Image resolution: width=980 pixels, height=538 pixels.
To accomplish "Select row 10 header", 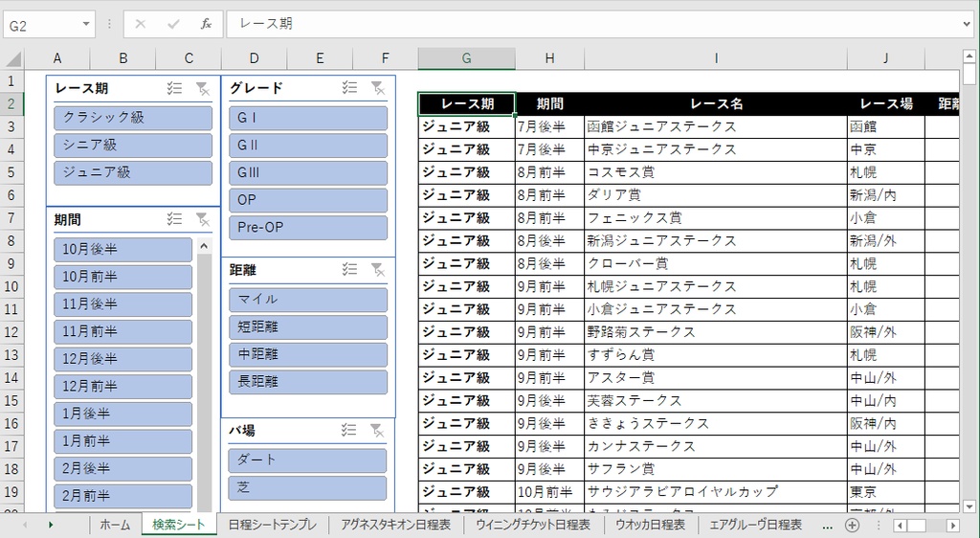I will [11, 286].
